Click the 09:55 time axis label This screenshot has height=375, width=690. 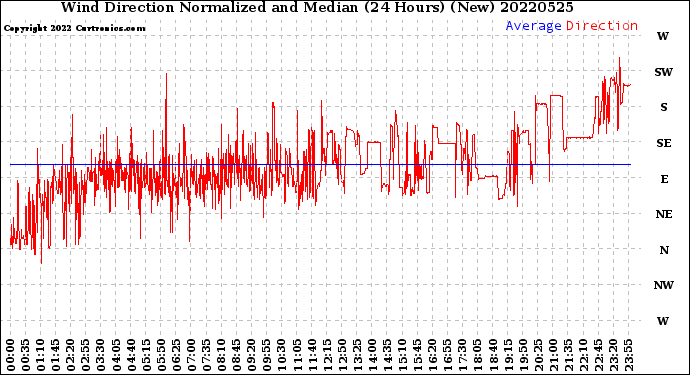pos(267,355)
